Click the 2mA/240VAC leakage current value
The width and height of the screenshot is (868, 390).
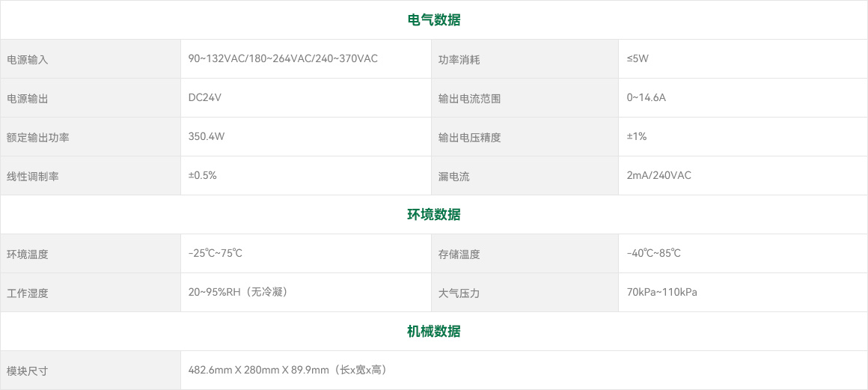click(x=658, y=175)
